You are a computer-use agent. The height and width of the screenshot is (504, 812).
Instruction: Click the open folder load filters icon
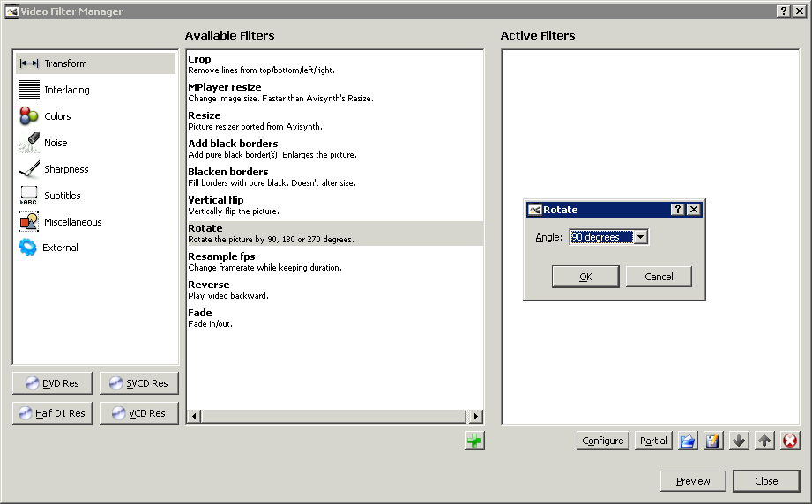coord(688,441)
